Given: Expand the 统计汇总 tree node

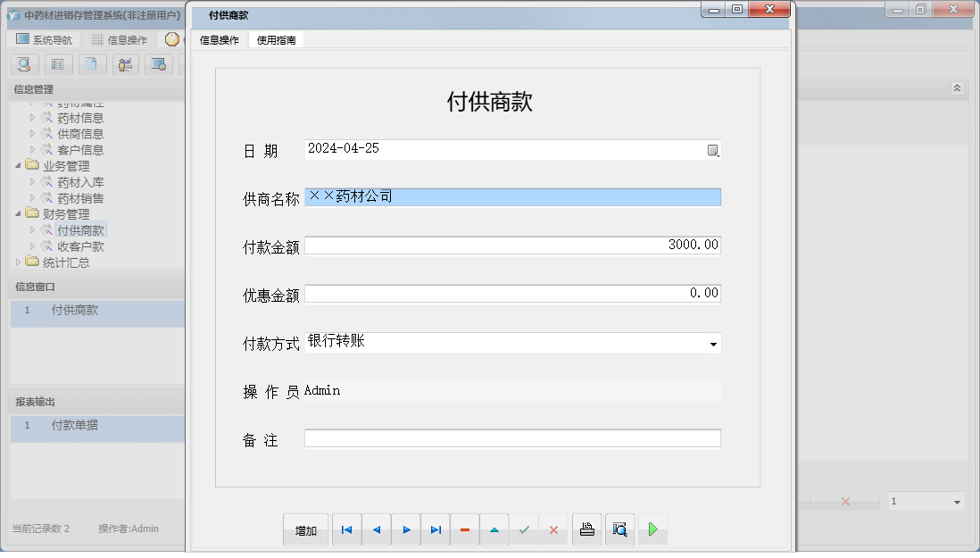Looking at the screenshot, I should (x=17, y=262).
